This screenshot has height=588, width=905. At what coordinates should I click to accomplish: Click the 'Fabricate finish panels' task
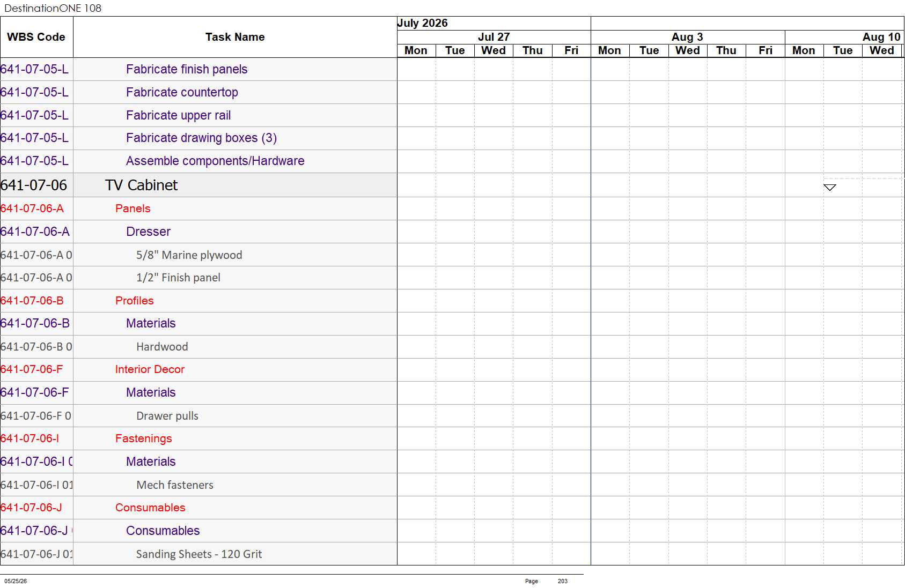[x=187, y=69]
